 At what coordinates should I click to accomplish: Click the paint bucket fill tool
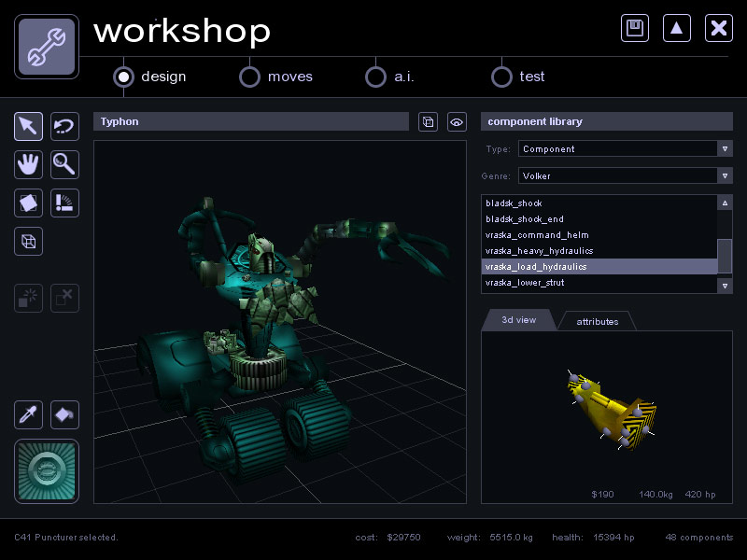point(64,415)
